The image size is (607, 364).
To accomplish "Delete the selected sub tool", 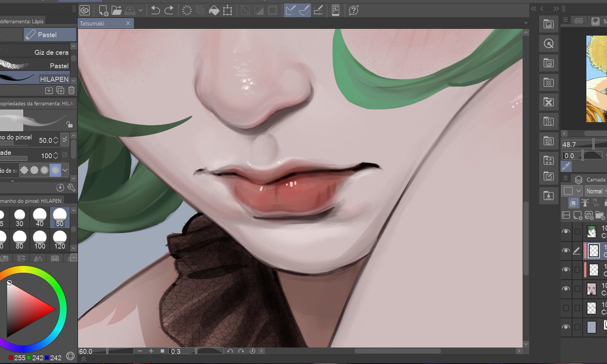I will pyautogui.click(x=71, y=90).
